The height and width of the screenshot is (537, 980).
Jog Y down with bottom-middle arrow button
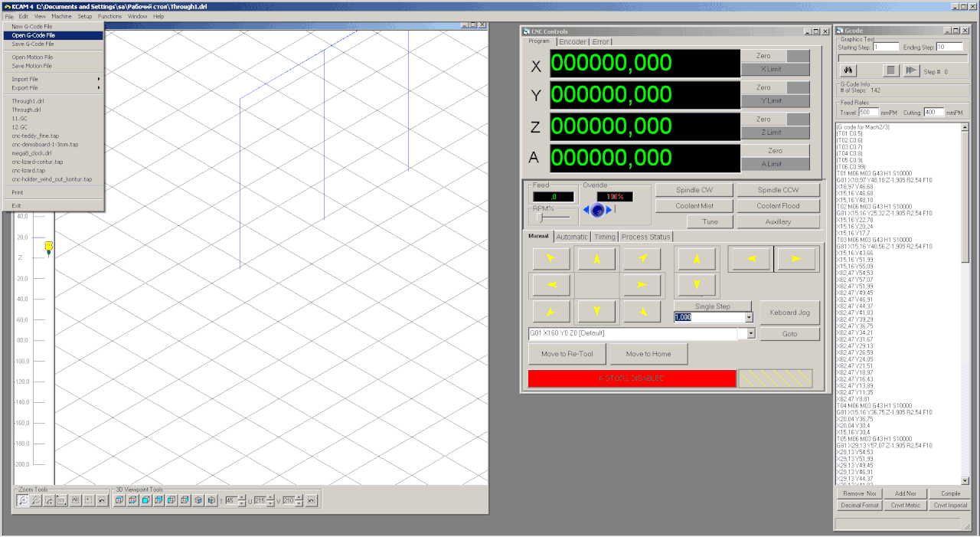(596, 311)
